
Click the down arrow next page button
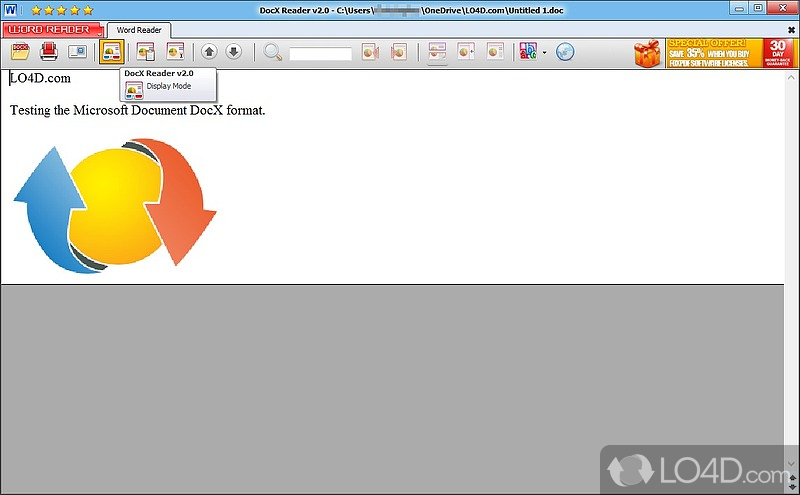pyautogui.click(x=233, y=52)
